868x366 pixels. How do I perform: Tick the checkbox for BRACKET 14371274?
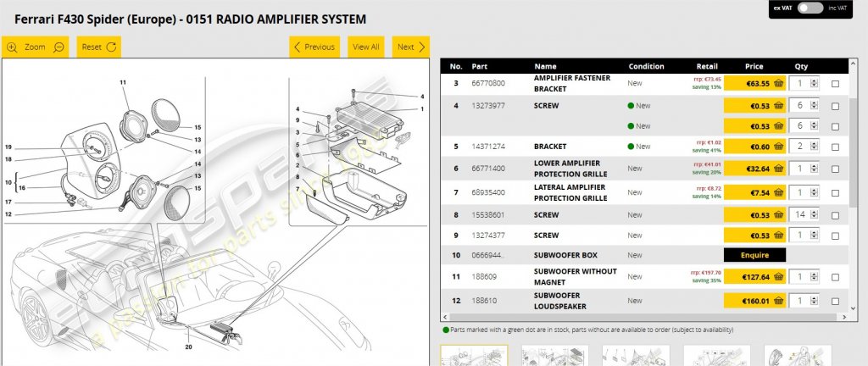click(x=835, y=147)
